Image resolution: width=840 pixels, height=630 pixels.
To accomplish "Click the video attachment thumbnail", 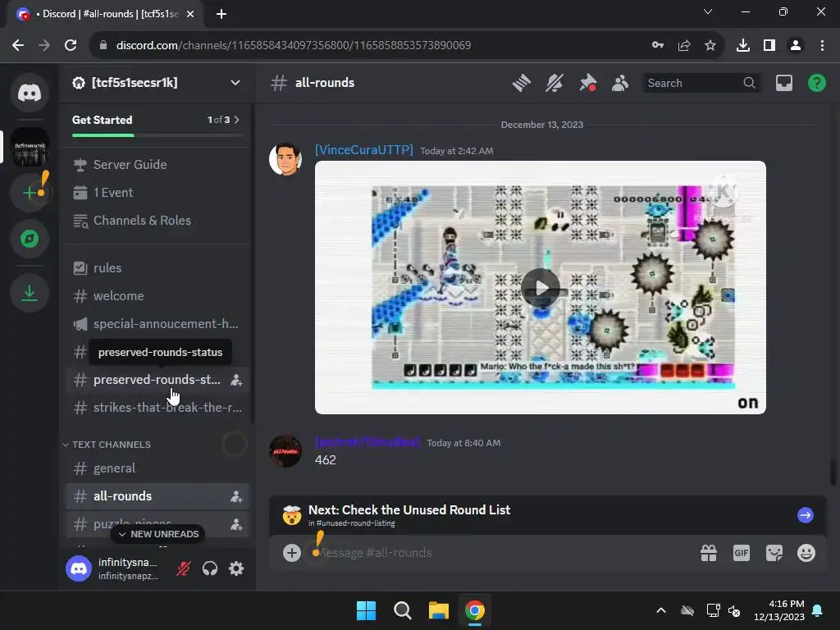I will point(540,287).
